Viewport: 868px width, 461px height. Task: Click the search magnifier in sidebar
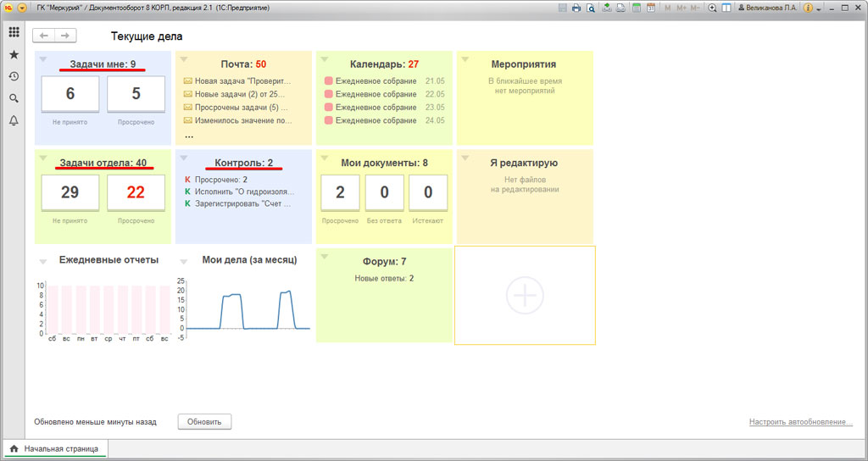coord(14,98)
